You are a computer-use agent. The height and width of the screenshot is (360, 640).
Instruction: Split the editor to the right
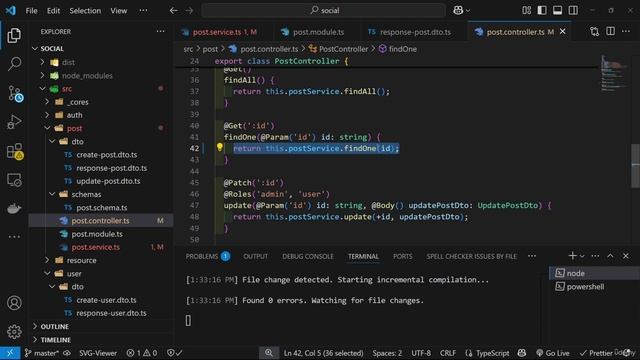[610, 31]
